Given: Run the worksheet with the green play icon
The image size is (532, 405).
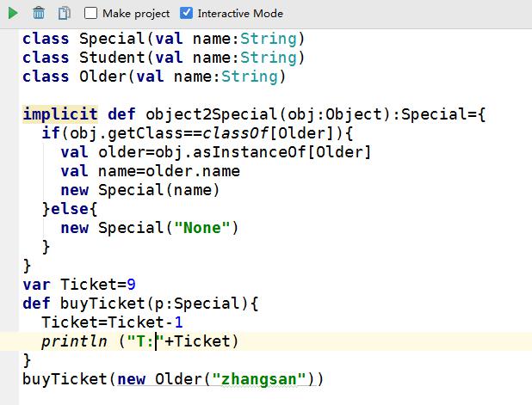Looking at the screenshot, I should [13, 14].
